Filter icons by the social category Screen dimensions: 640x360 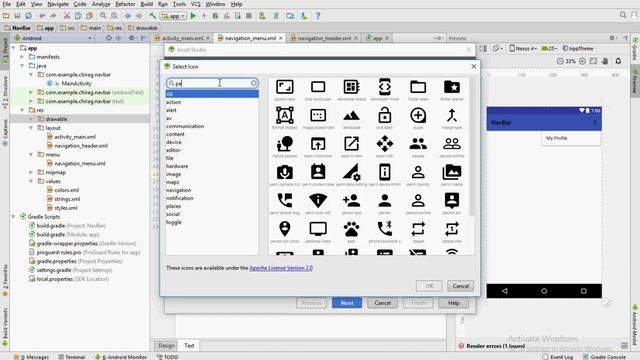click(x=173, y=214)
